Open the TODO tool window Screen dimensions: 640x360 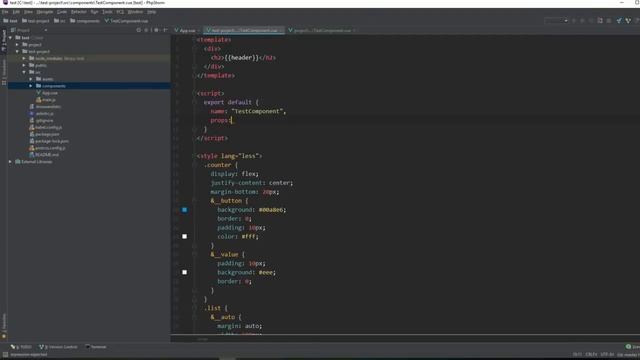pos(21,347)
